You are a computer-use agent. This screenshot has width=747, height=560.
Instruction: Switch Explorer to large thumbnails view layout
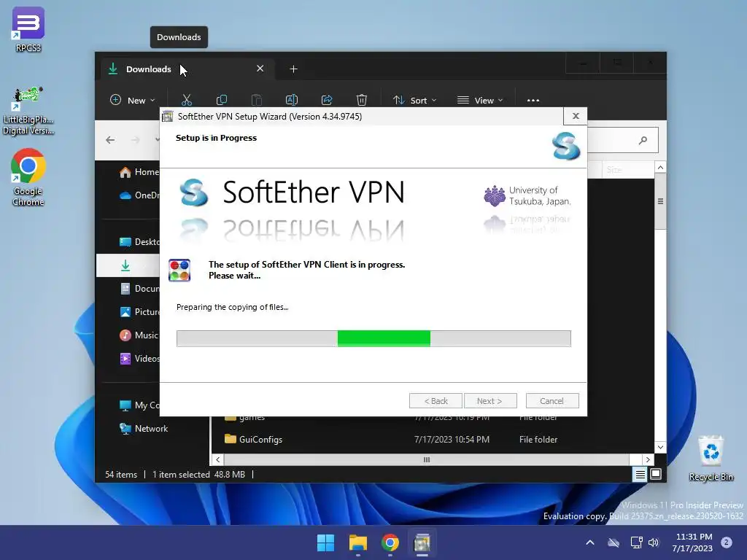pyautogui.click(x=656, y=474)
